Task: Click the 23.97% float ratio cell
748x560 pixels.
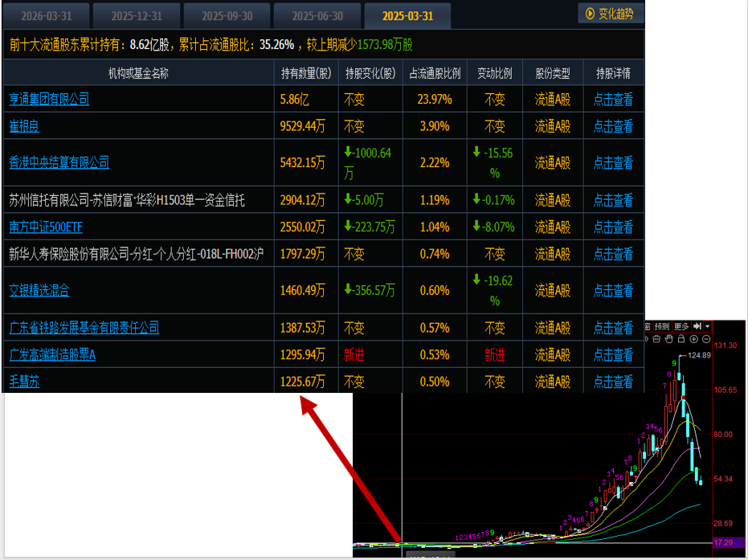Action: [435, 99]
